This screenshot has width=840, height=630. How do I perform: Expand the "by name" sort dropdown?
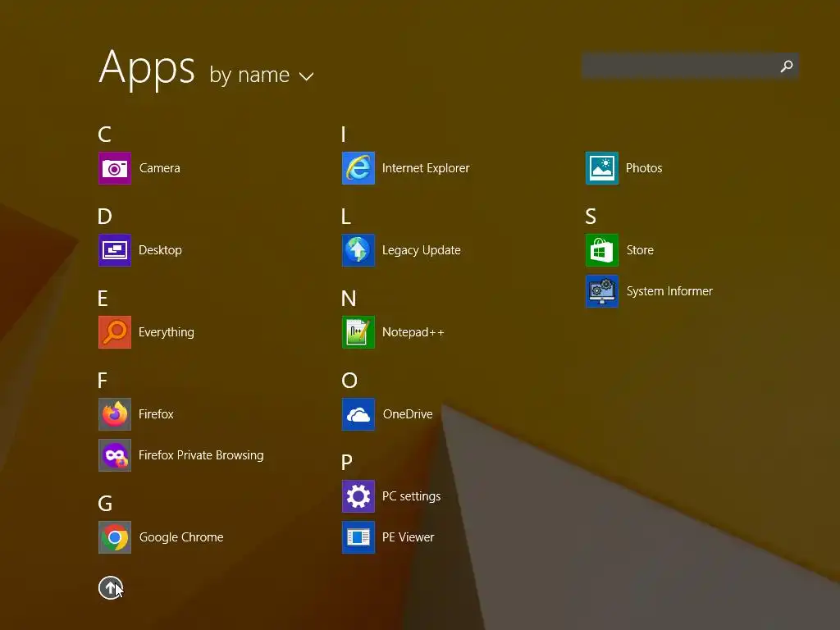point(262,75)
